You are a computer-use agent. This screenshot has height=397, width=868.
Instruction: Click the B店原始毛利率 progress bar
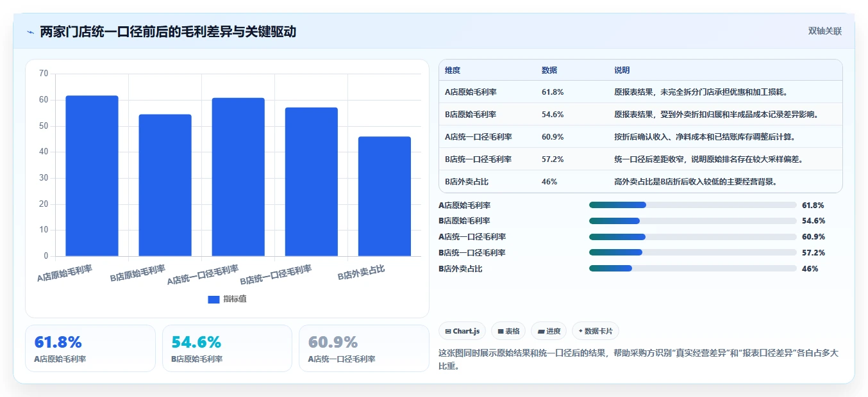coord(693,221)
